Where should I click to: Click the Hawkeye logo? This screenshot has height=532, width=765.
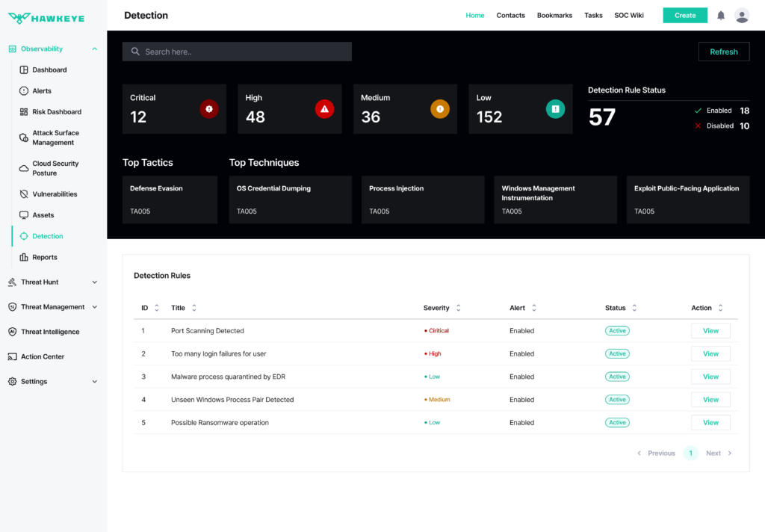pos(46,19)
